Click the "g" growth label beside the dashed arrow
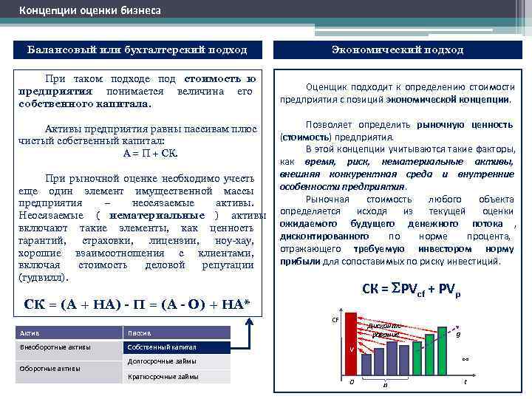 [x=458, y=335]
